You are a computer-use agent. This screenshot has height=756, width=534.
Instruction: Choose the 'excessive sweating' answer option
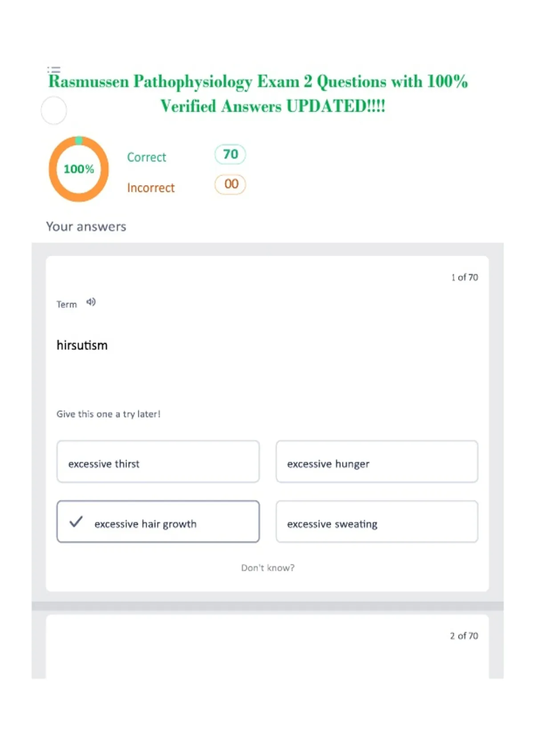(x=377, y=522)
